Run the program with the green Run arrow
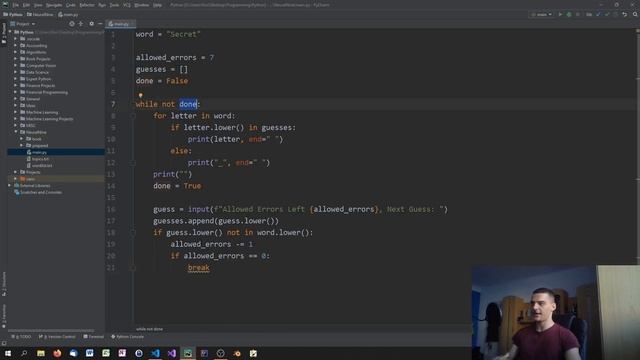This screenshot has height=360, width=640. point(560,14)
